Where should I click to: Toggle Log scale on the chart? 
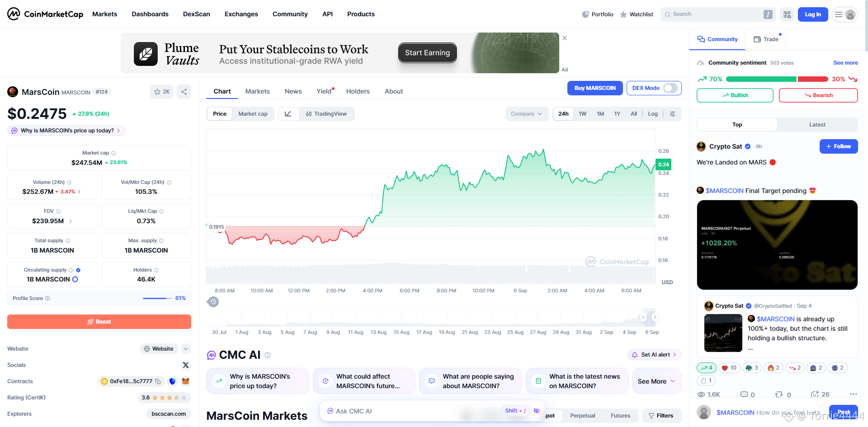coord(652,114)
